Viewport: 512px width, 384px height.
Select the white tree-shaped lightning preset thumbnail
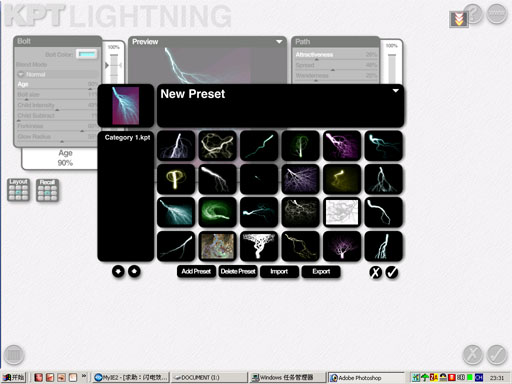click(x=259, y=246)
